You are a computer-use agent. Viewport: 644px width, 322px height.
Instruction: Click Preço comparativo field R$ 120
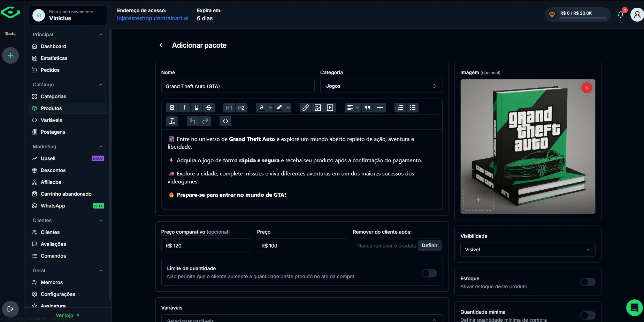click(x=206, y=245)
